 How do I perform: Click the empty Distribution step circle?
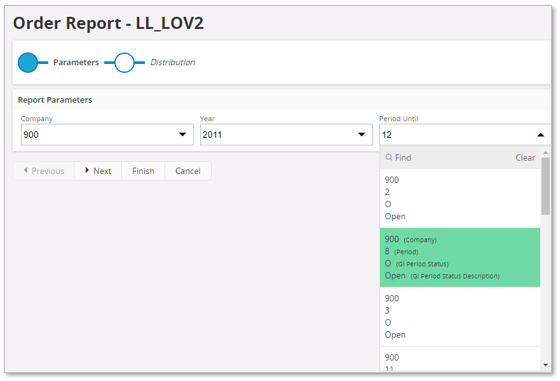coord(124,62)
